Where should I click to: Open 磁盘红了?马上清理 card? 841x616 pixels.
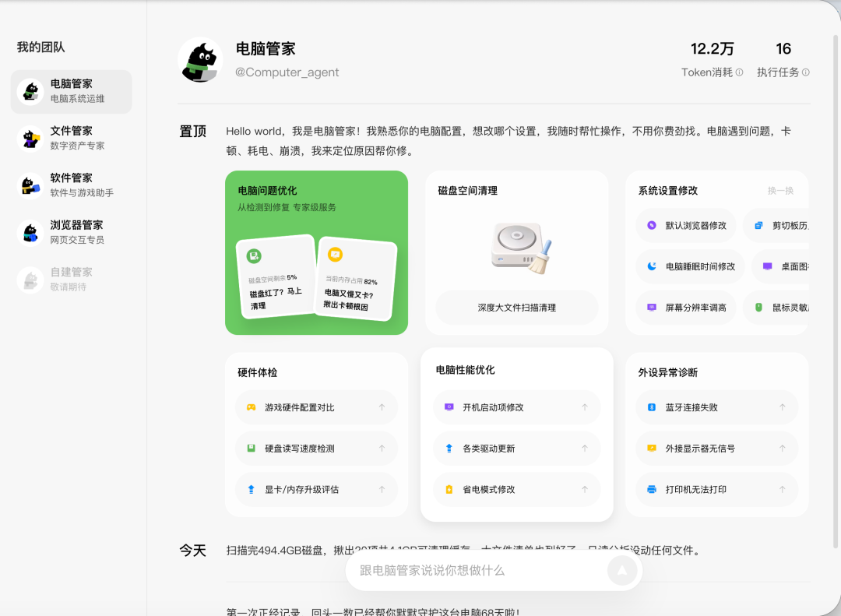point(276,277)
